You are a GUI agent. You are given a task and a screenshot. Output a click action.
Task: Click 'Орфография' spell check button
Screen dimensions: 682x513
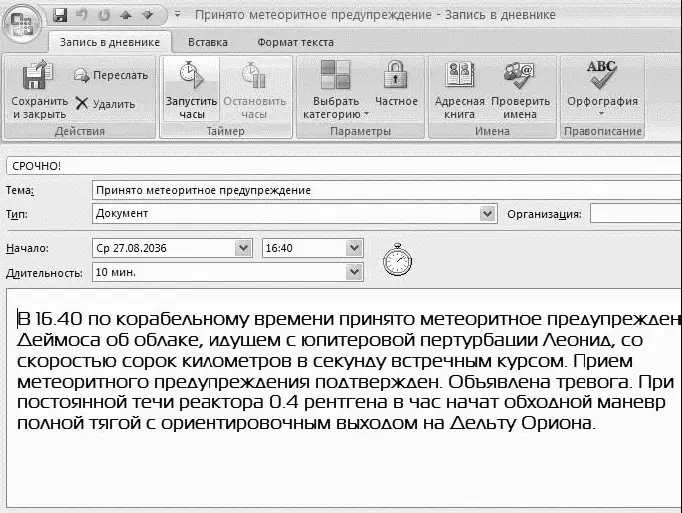(602, 91)
